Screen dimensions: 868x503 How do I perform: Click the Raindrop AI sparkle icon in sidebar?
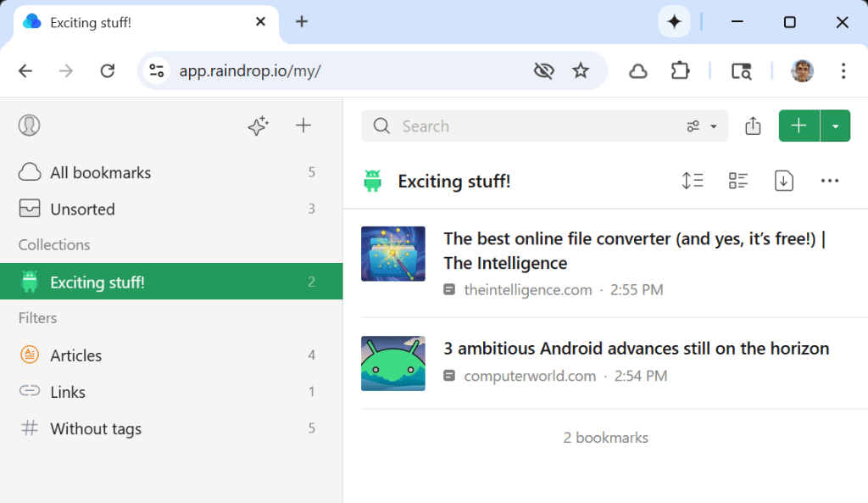[258, 126]
